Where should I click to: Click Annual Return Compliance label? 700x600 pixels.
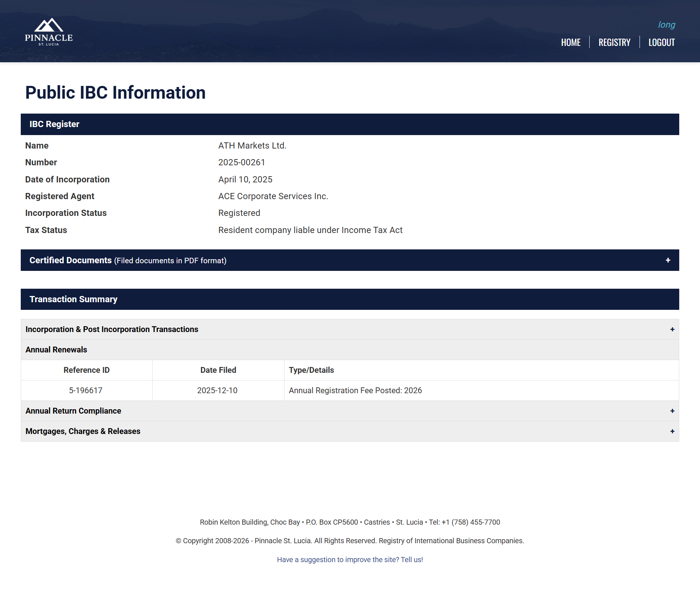[73, 411]
